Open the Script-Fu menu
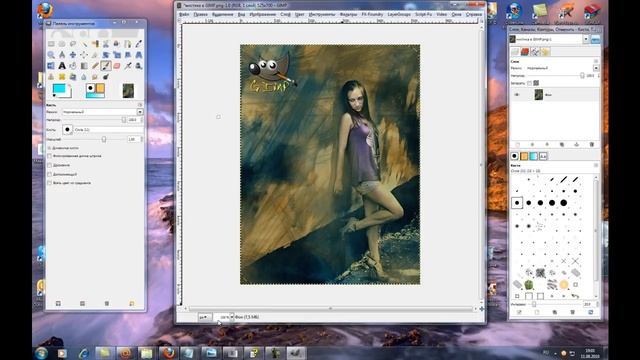The image size is (640, 360). coord(424,14)
